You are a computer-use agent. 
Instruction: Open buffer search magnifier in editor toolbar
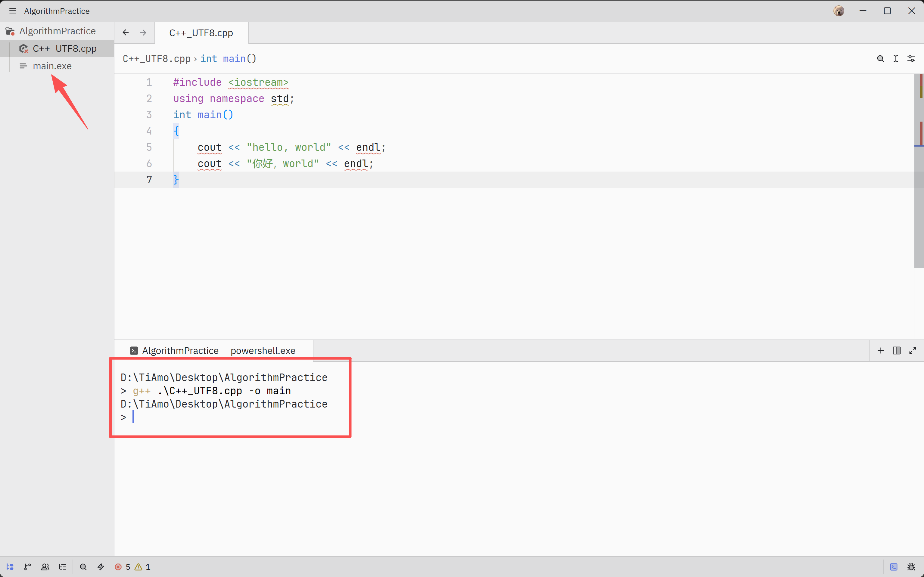[880, 59]
